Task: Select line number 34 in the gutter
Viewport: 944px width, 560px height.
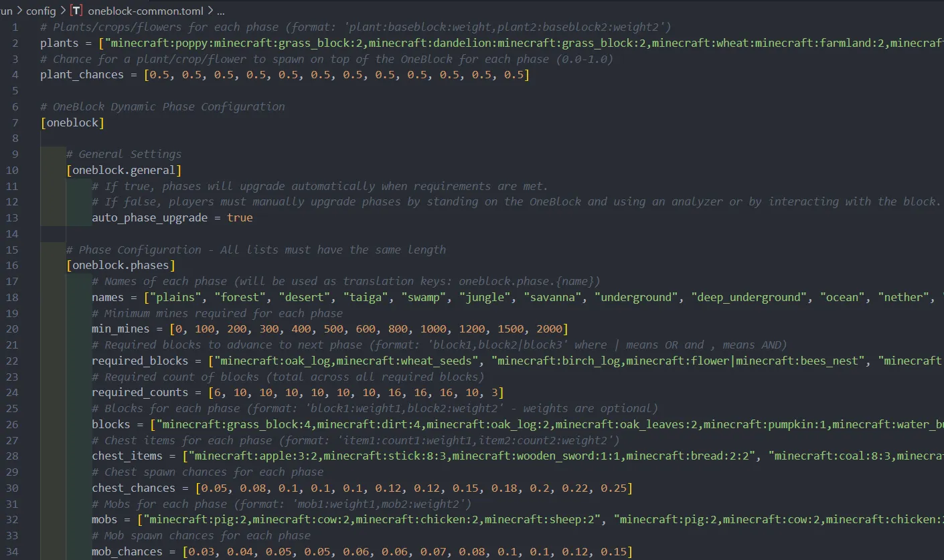Action: pyautogui.click(x=12, y=552)
